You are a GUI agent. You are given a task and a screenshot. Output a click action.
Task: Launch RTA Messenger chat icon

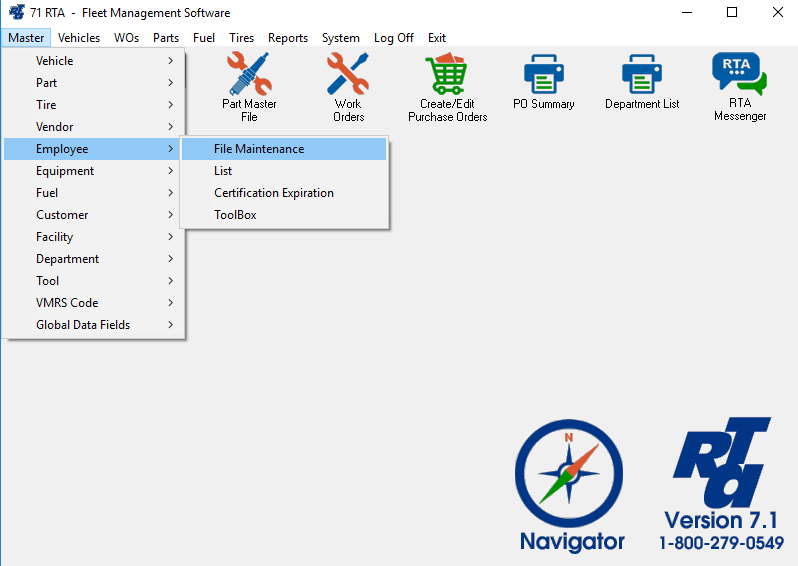739,75
